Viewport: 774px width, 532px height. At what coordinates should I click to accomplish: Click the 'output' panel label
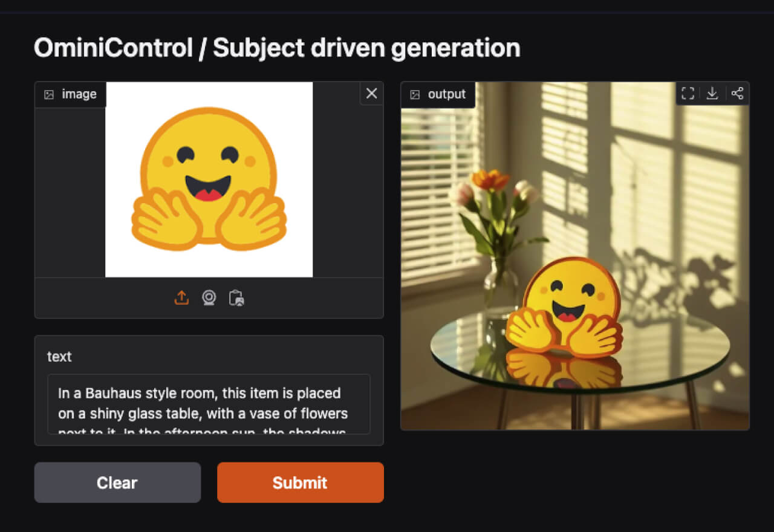pyautogui.click(x=447, y=94)
